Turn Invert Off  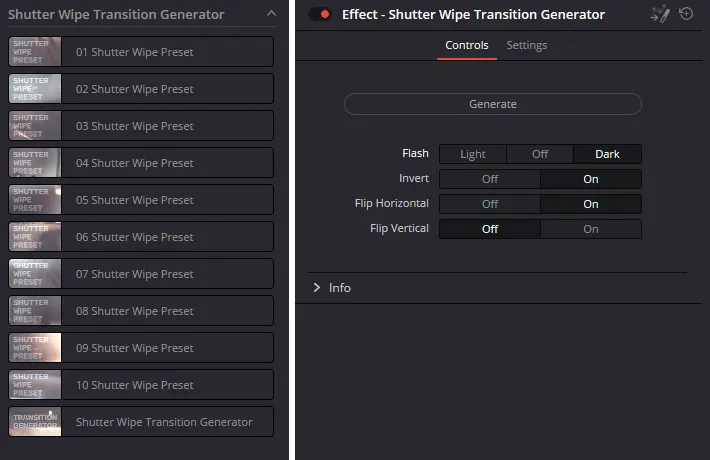[490, 179]
